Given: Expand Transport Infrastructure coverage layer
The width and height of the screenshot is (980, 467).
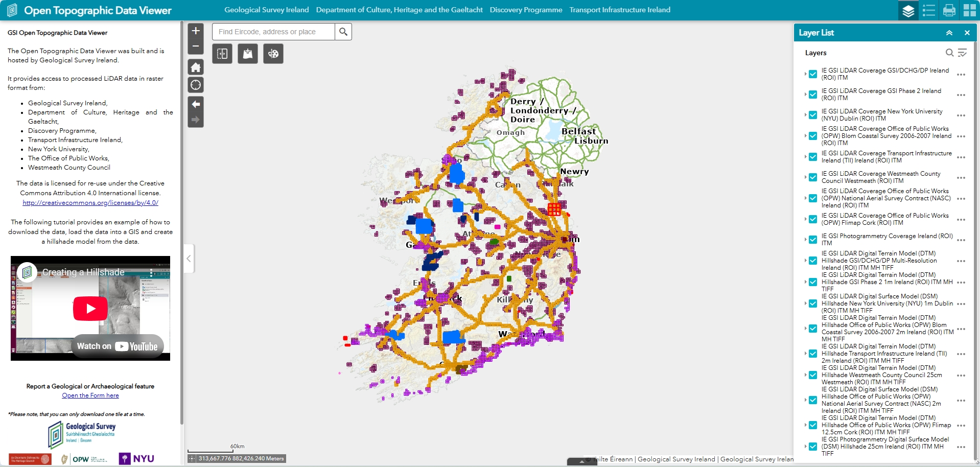Looking at the screenshot, I should [805, 157].
